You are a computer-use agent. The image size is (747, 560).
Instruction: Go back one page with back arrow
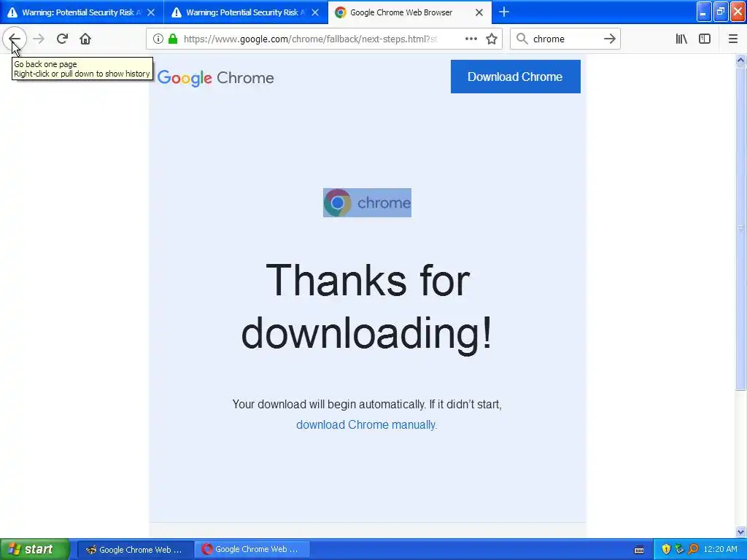pos(15,39)
